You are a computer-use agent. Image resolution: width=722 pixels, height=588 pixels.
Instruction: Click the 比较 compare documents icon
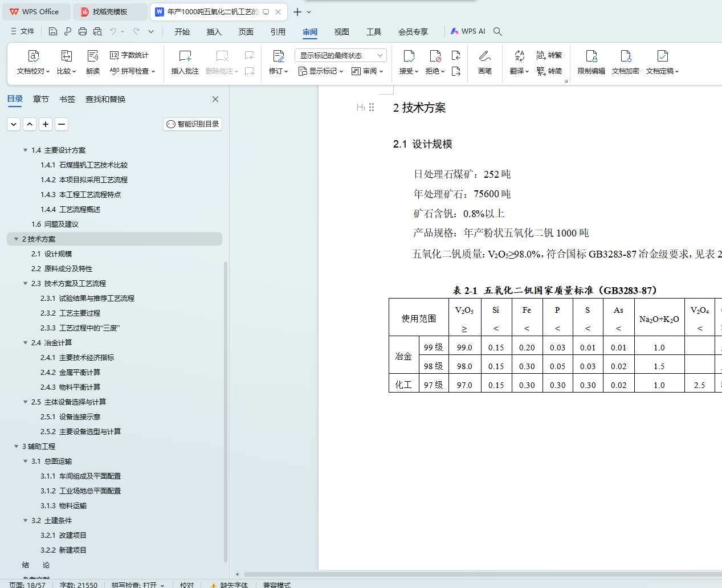(x=66, y=56)
